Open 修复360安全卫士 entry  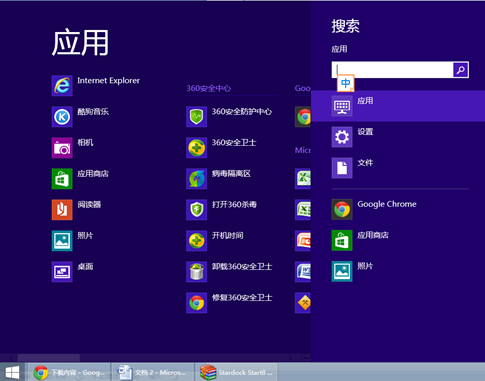pos(229,303)
